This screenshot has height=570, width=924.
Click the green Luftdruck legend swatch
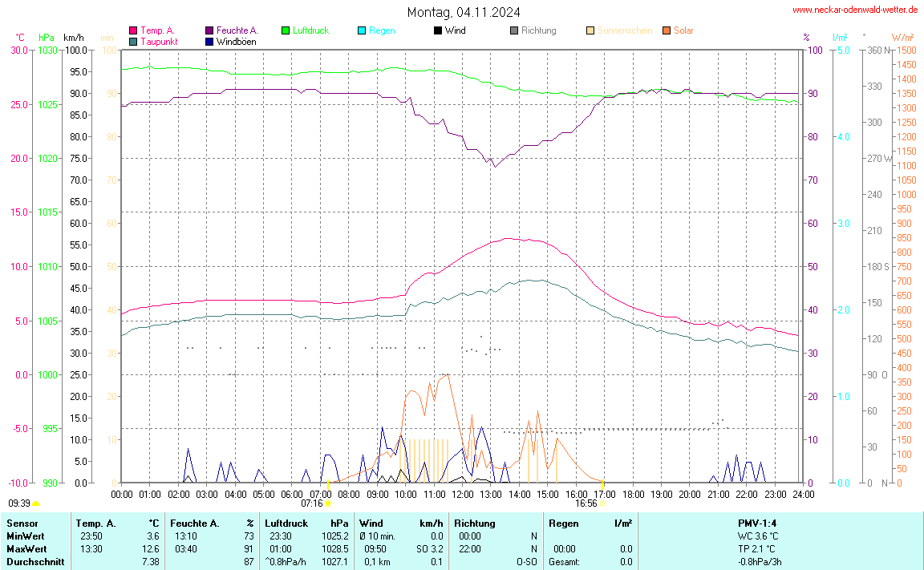click(x=286, y=30)
